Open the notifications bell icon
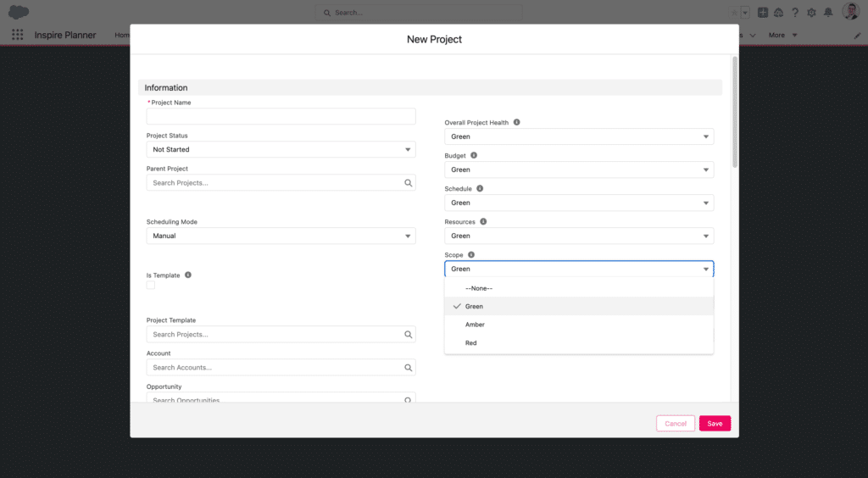The height and width of the screenshot is (478, 868). coord(828,13)
